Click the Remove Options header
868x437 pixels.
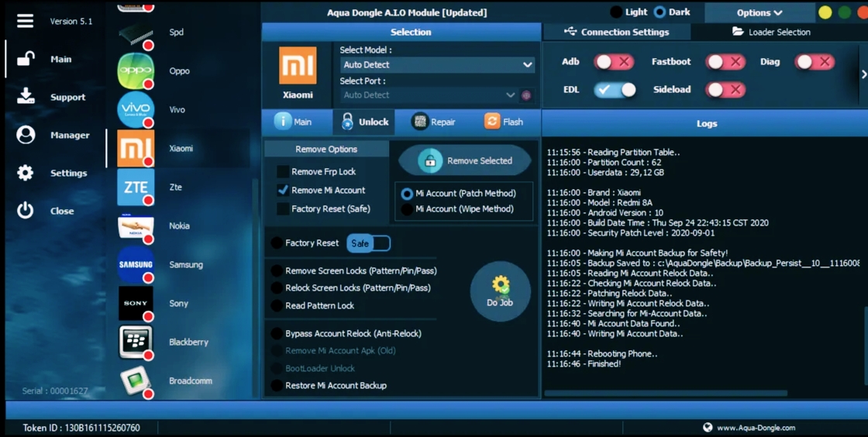326,150
